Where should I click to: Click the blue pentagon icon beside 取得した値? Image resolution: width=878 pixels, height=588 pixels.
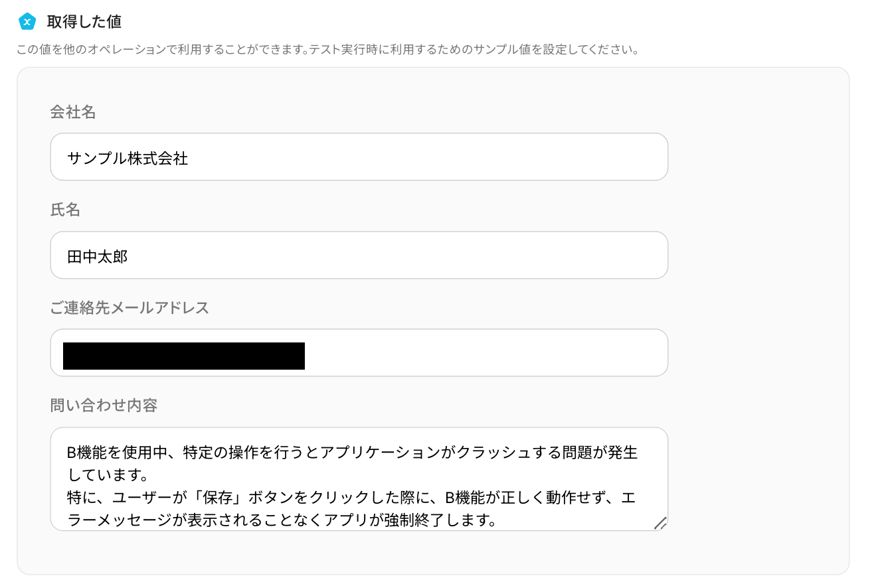click(27, 22)
